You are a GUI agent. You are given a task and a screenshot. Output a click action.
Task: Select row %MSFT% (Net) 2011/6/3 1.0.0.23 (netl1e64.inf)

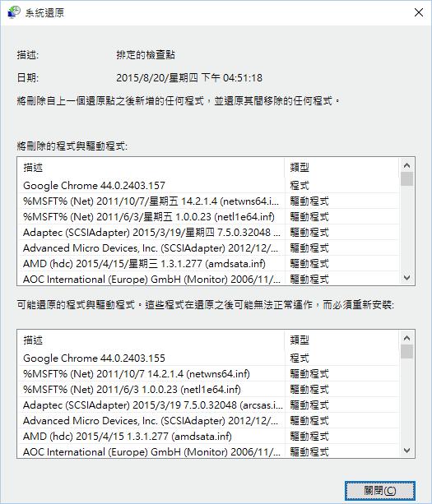(x=208, y=390)
